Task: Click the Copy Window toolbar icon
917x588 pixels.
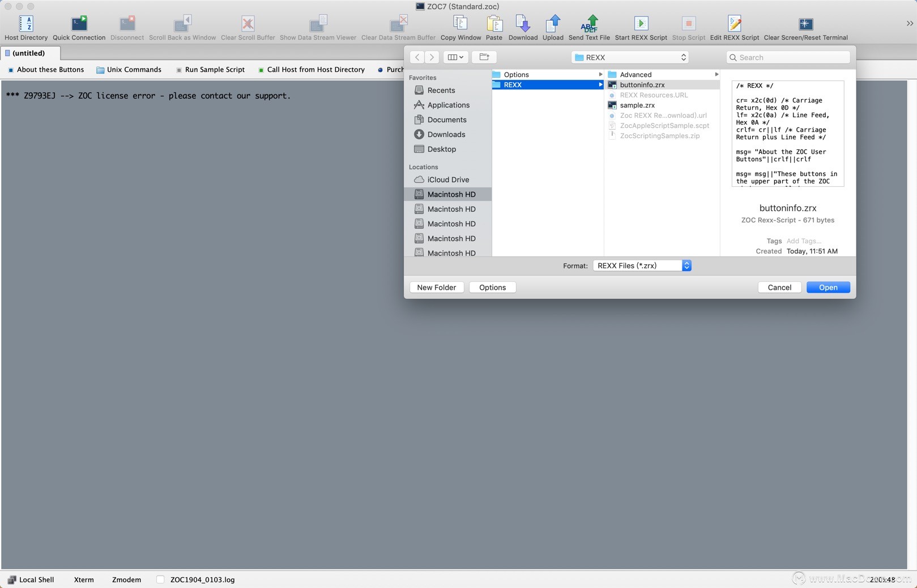Action: click(x=460, y=23)
